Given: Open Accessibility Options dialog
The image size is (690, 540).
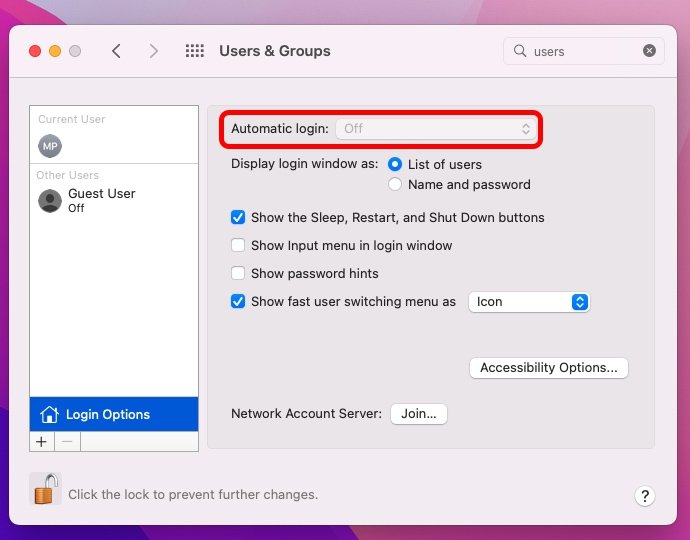Looking at the screenshot, I should [549, 367].
